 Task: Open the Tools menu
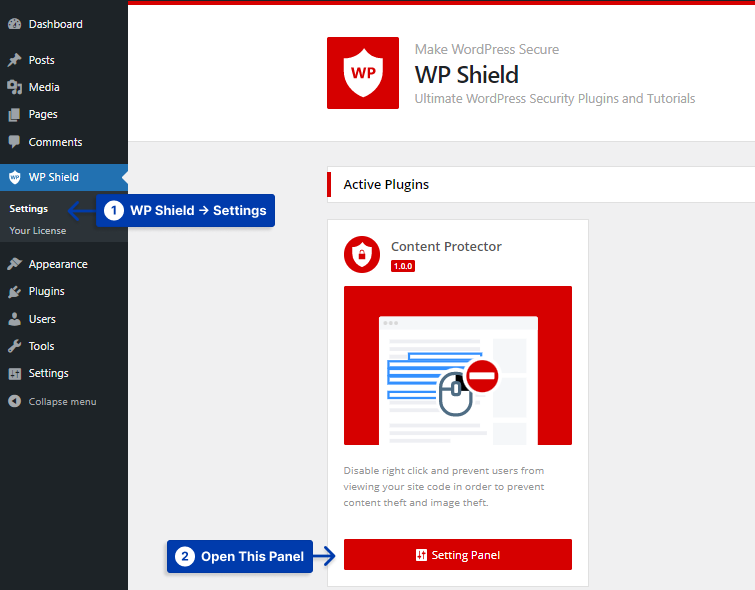(x=64, y=346)
